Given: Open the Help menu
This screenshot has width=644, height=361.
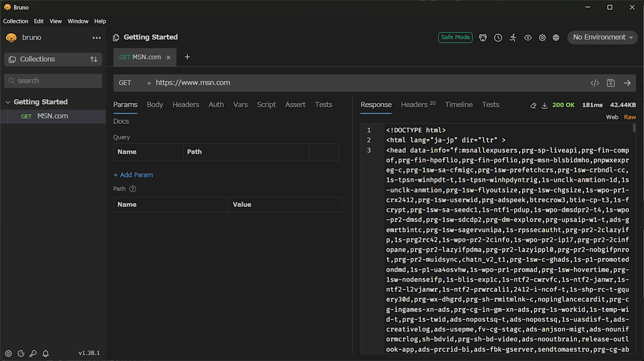Looking at the screenshot, I should (x=100, y=21).
